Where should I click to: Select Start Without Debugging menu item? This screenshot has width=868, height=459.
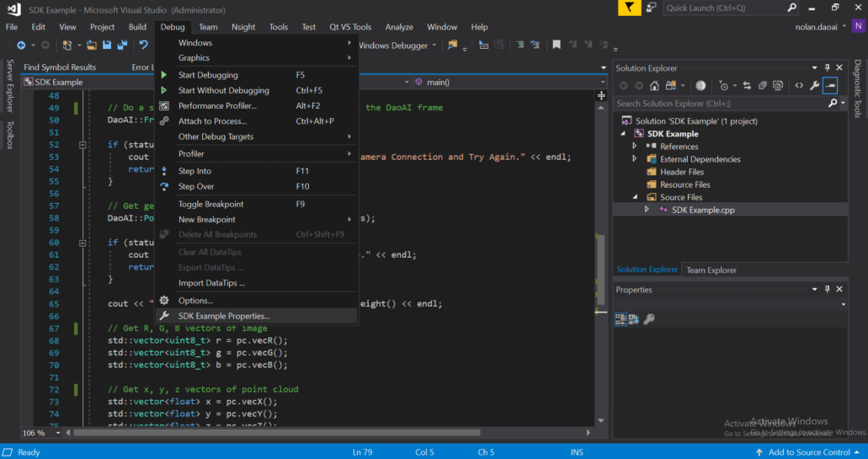223,90
